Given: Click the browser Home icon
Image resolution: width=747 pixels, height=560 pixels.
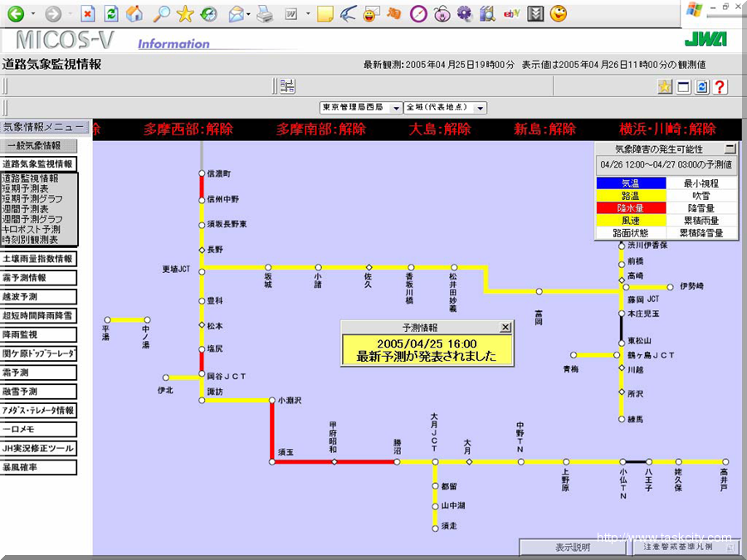Looking at the screenshot, I should coord(134,14).
